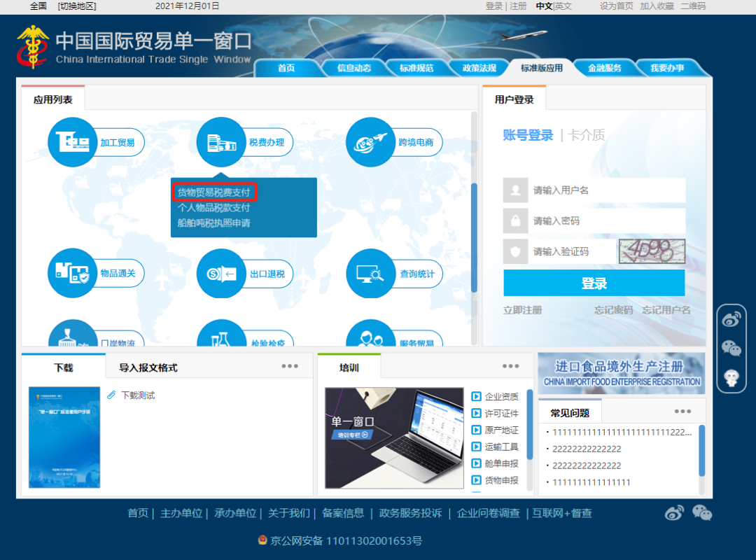Open 查询统计 via its icon

370,273
